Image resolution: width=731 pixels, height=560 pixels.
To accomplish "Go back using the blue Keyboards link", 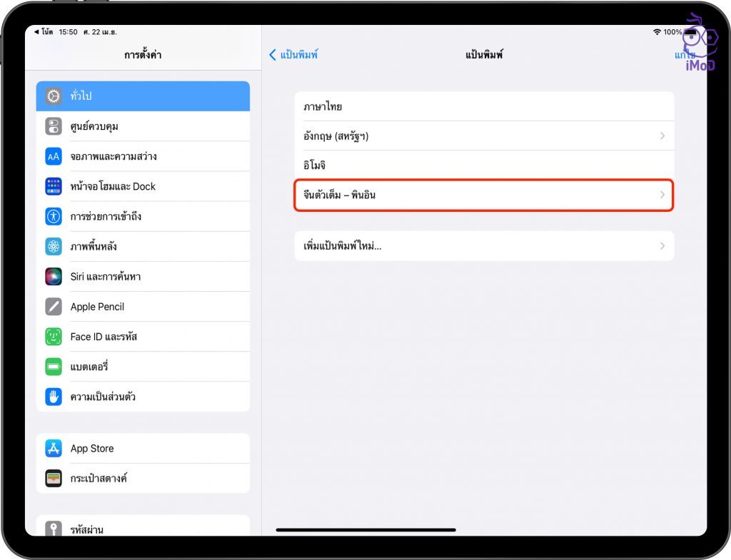I will pyautogui.click(x=293, y=54).
